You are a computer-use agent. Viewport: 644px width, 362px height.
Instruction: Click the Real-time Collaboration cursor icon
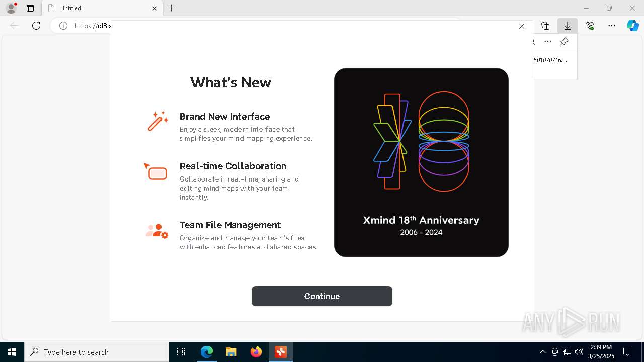pyautogui.click(x=155, y=171)
